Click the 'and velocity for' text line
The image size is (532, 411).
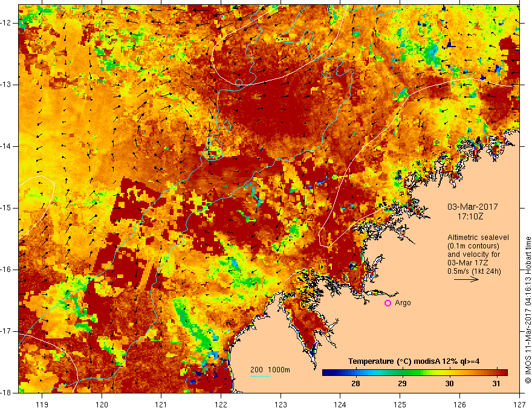[x=473, y=254]
